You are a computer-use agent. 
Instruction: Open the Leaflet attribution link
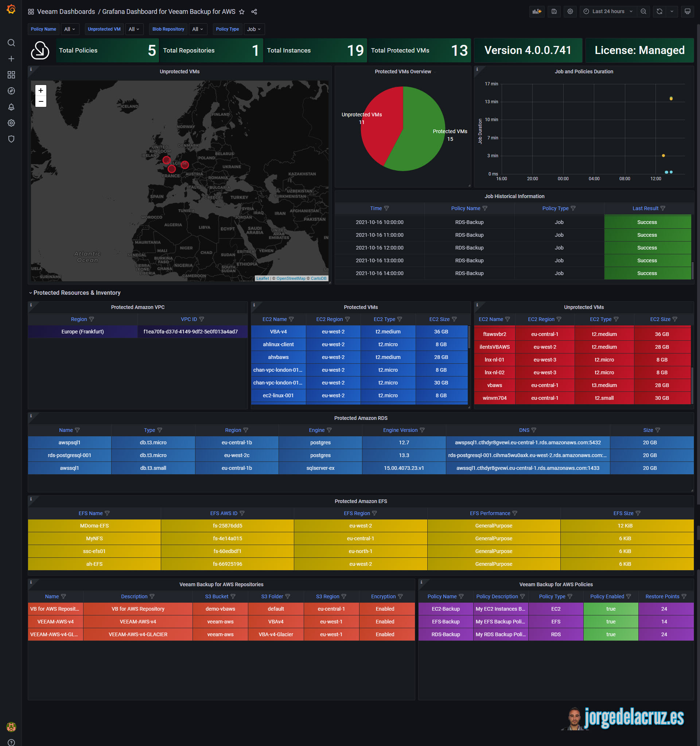pos(262,278)
